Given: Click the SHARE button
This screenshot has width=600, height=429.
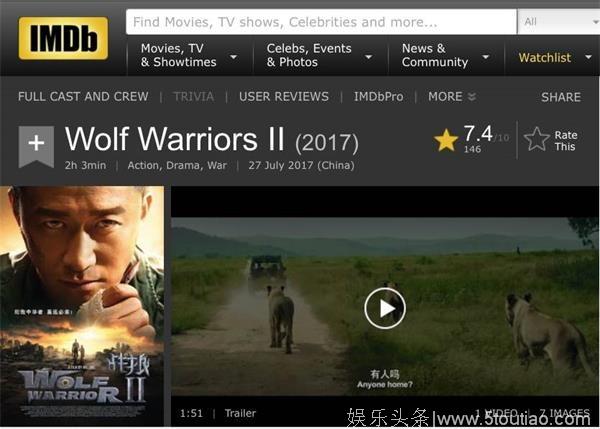Looking at the screenshot, I should pos(561,97).
